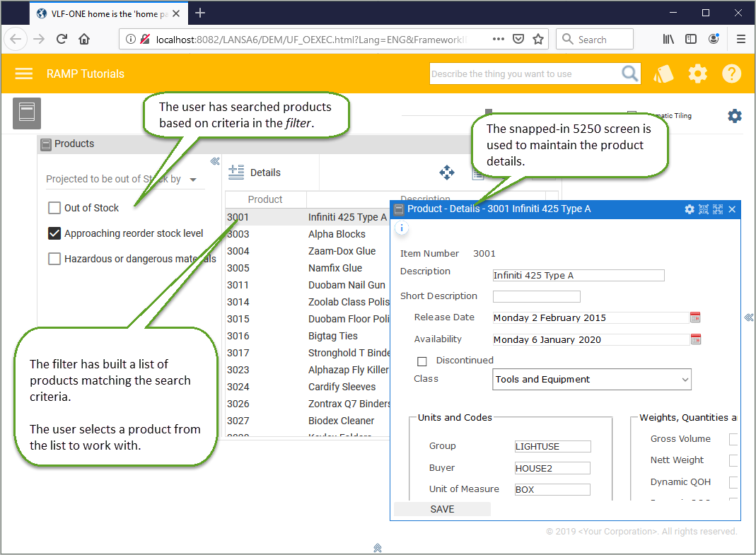The width and height of the screenshot is (756, 555).
Task: Open the Availability calendar picker
Action: point(696,339)
